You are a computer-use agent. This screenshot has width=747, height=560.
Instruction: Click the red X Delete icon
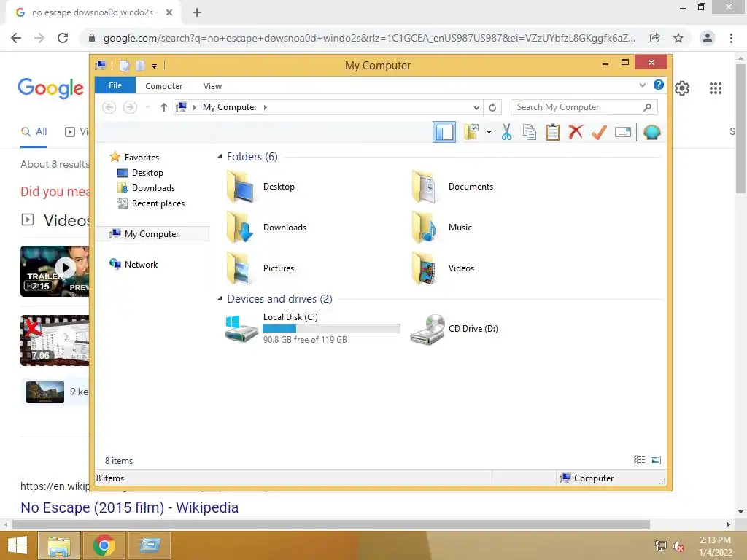pyautogui.click(x=576, y=132)
